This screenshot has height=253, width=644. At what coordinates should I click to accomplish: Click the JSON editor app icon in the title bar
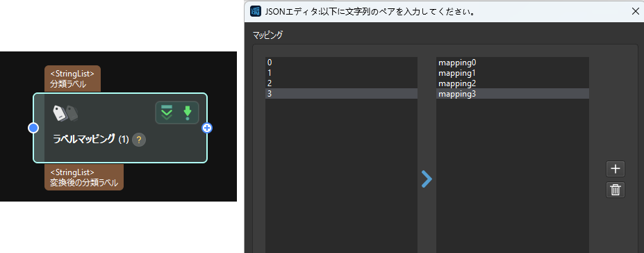(x=256, y=12)
